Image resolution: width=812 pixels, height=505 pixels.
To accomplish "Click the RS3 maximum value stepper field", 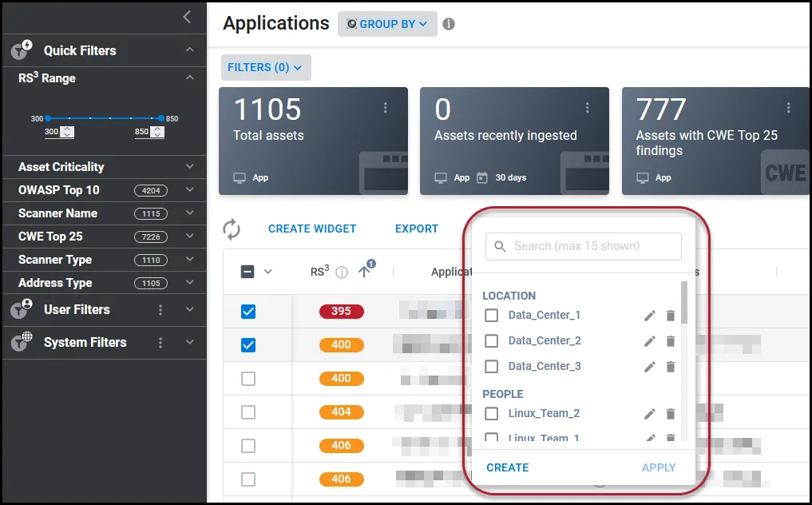I will point(149,132).
